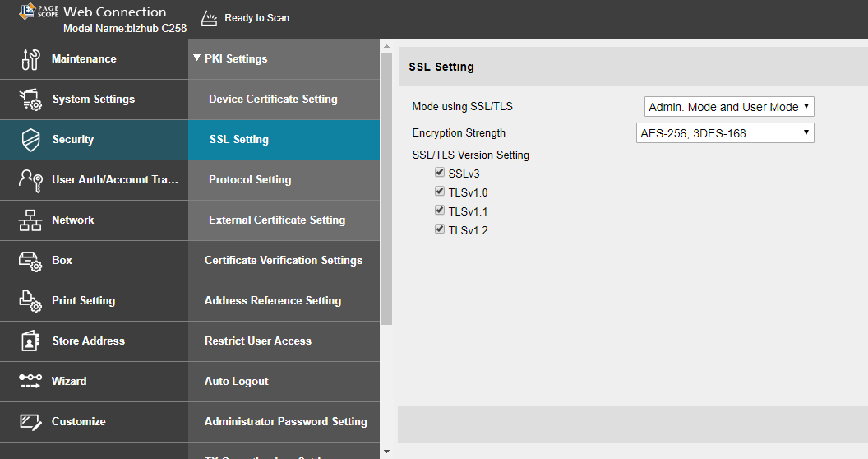Click the Maintenance wrench icon
Image resolution: width=868 pixels, height=459 pixels.
click(x=30, y=59)
